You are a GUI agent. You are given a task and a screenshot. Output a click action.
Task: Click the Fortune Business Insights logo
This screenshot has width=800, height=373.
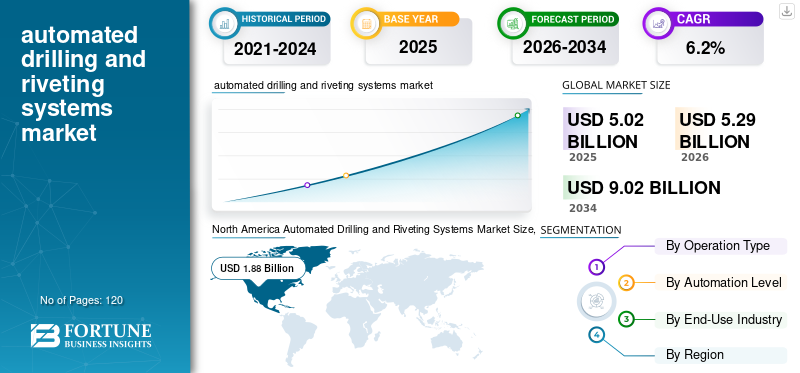(x=91, y=336)
